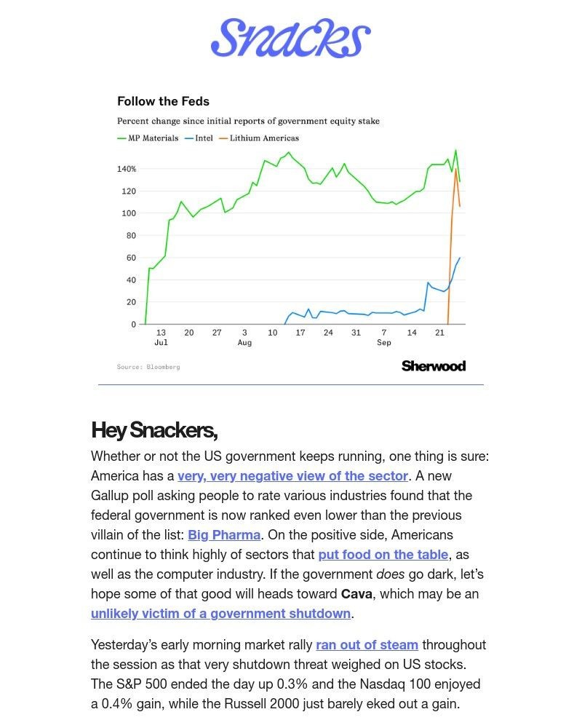
Task: Click the 140% label on the chart axis
Action: (x=127, y=169)
